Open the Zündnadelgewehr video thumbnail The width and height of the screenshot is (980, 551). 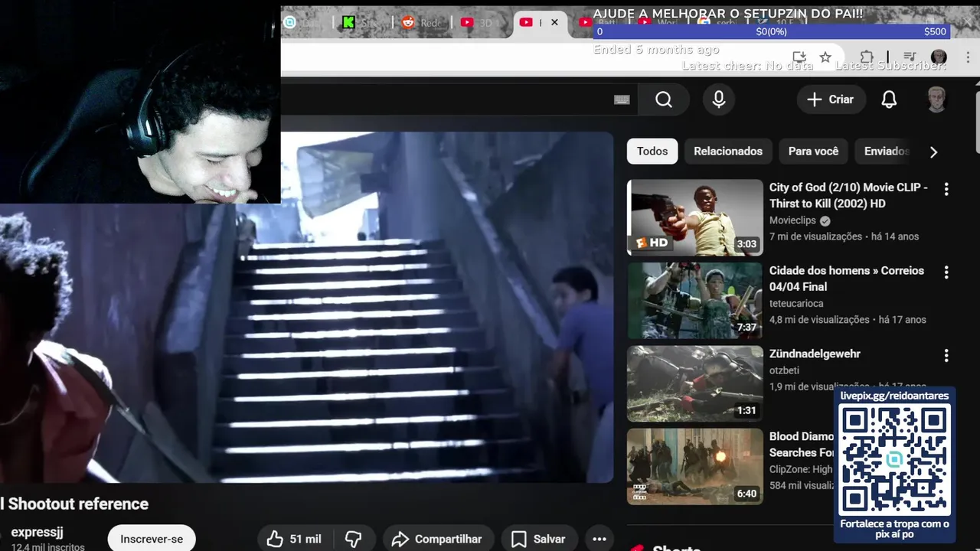pos(695,383)
